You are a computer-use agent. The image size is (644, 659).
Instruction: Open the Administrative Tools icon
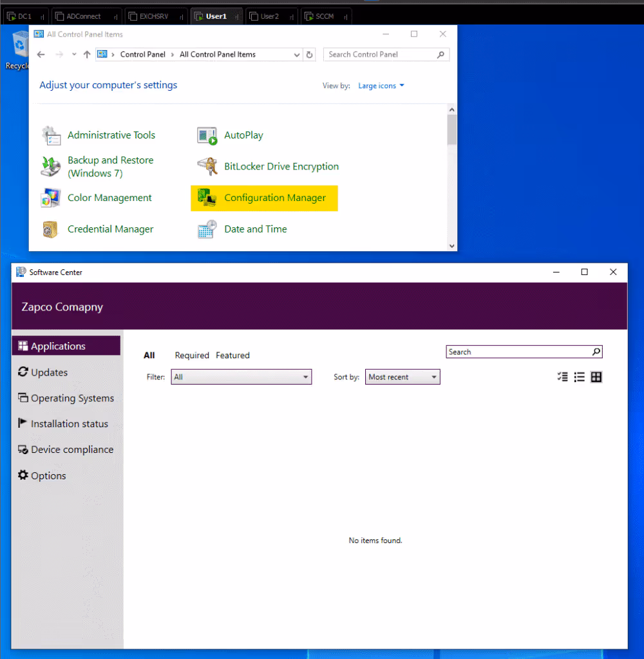click(x=52, y=135)
